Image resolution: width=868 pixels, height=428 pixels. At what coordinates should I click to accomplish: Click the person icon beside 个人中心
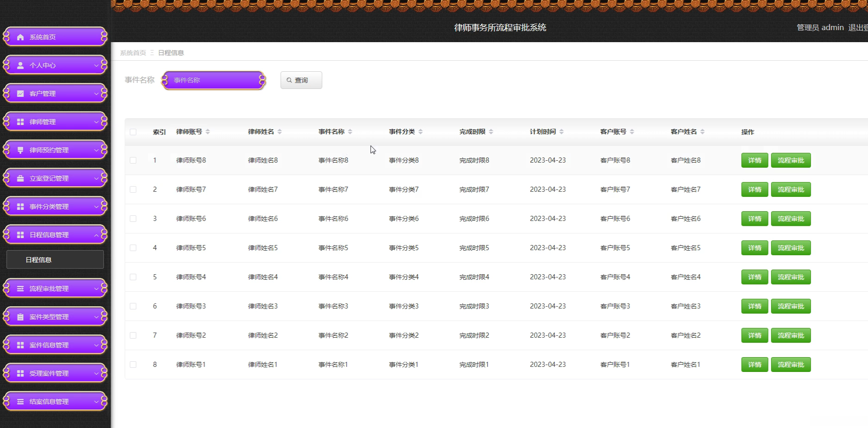coord(20,65)
